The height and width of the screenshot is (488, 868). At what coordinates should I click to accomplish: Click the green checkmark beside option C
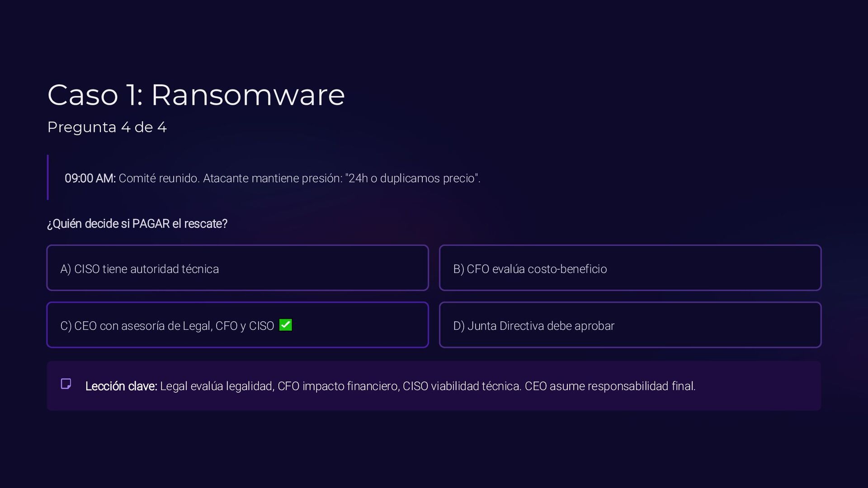tap(285, 325)
